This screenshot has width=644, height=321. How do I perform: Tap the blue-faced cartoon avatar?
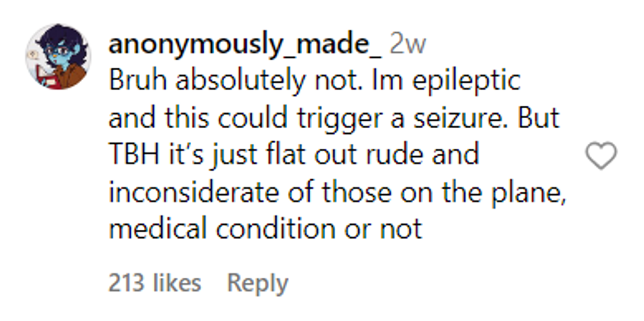coord(58,56)
